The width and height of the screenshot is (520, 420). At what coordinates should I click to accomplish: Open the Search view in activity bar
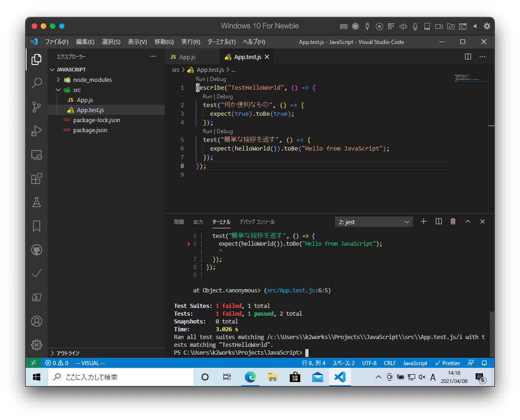(x=37, y=83)
